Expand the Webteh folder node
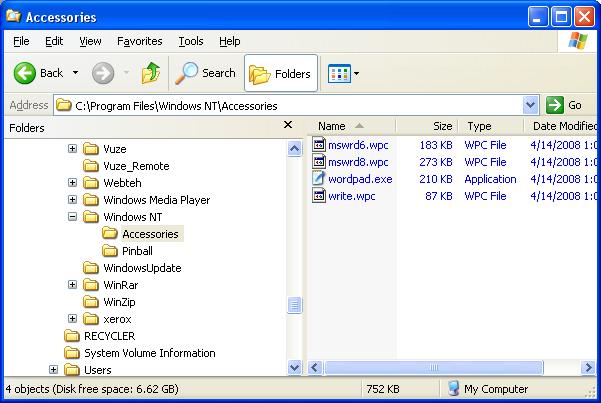Screen dimensions: 601x403 (x=72, y=183)
